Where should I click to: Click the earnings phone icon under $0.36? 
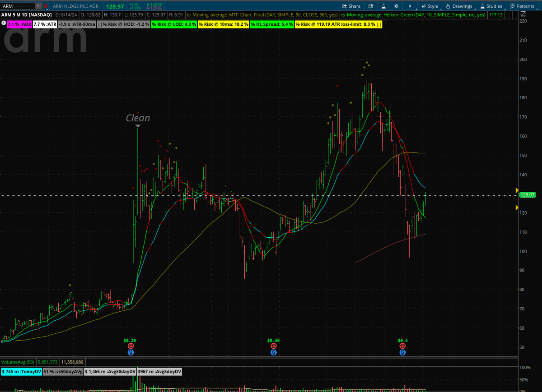(273, 346)
